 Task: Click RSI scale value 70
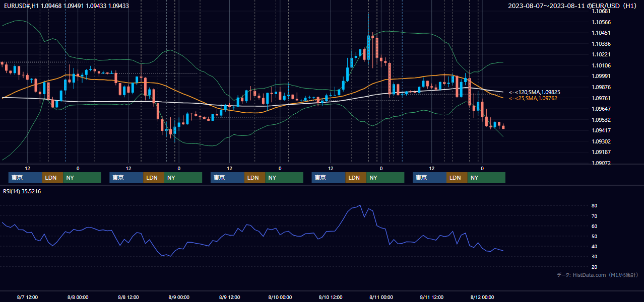pos(595,216)
